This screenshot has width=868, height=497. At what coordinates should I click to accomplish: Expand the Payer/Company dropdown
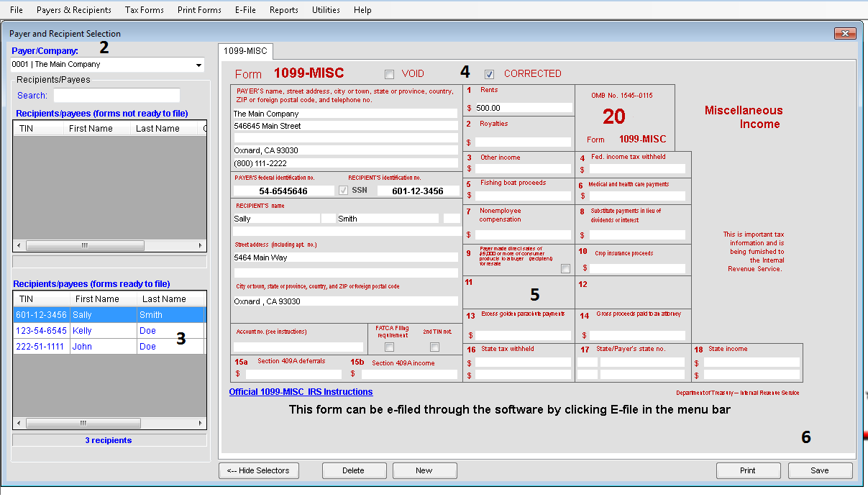click(198, 65)
